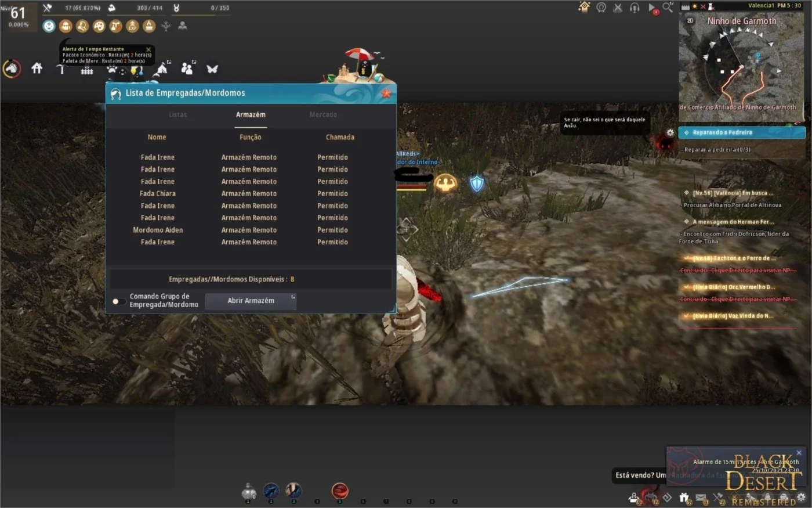Open game settings gear in bottom corner
The height and width of the screenshot is (508, 812).
[x=802, y=498]
